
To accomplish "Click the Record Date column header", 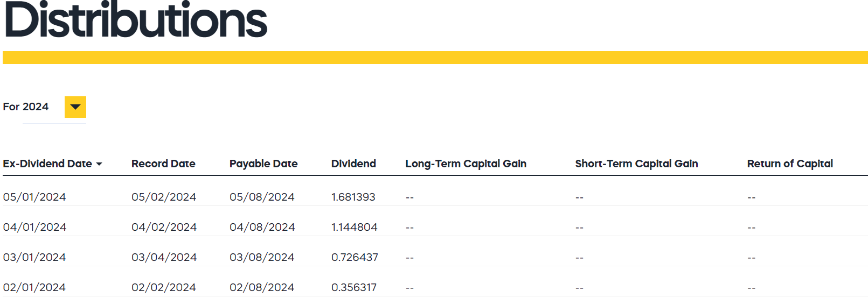I will click(x=163, y=164).
